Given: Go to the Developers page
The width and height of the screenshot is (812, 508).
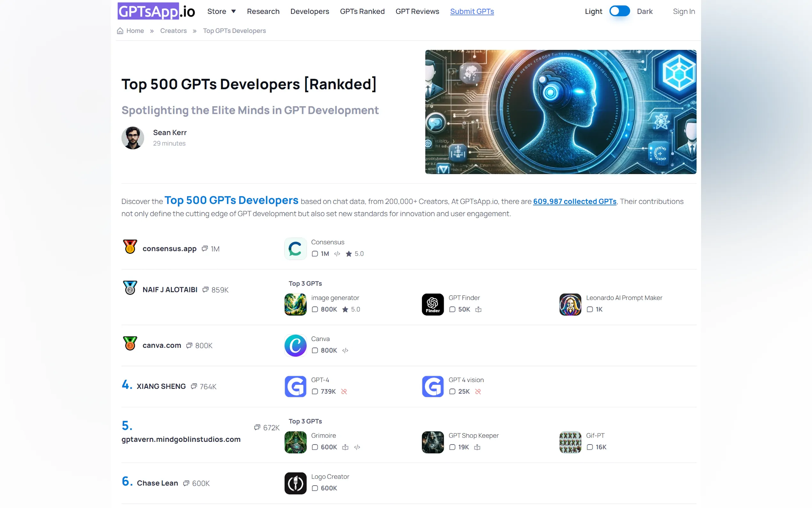Looking at the screenshot, I should [x=309, y=12].
